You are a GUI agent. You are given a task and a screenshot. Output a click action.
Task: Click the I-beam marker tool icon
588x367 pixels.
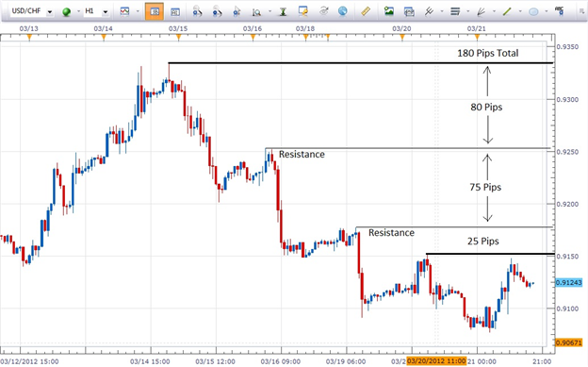(x=283, y=12)
